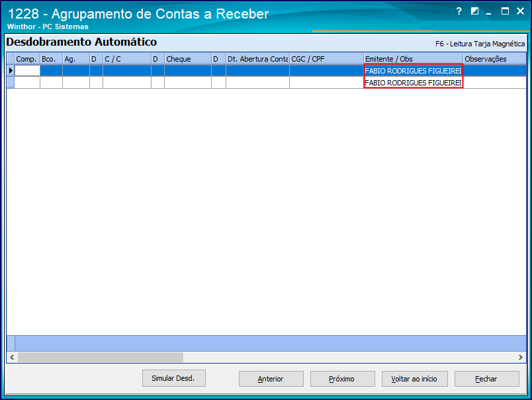Click the Dt. Abertura Conta column header
532x400 pixels.
tap(257, 59)
